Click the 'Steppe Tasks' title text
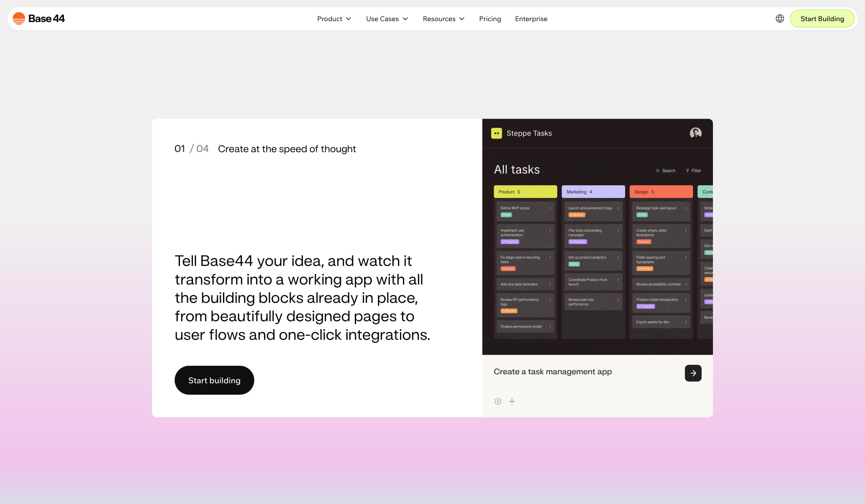The height and width of the screenshot is (504, 865). [x=529, y=133]
